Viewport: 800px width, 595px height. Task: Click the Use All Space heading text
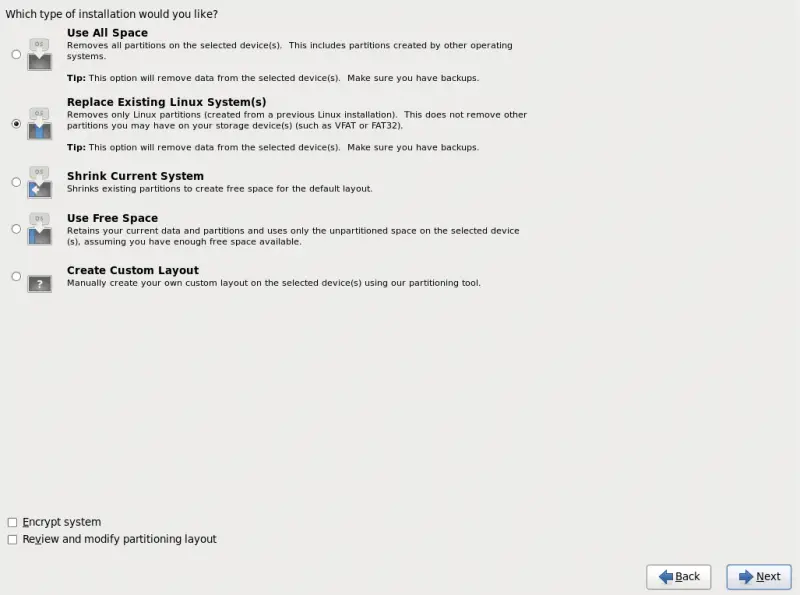click(x=107, y=33)
